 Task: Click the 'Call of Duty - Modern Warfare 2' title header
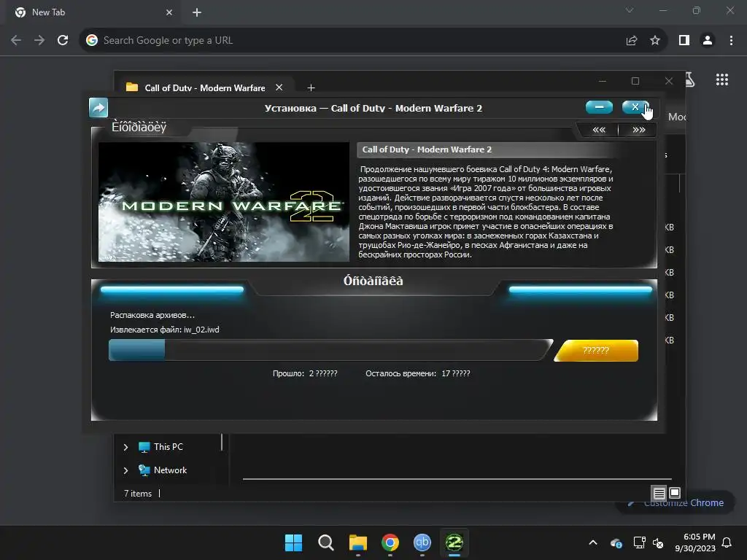click(427, 149)
